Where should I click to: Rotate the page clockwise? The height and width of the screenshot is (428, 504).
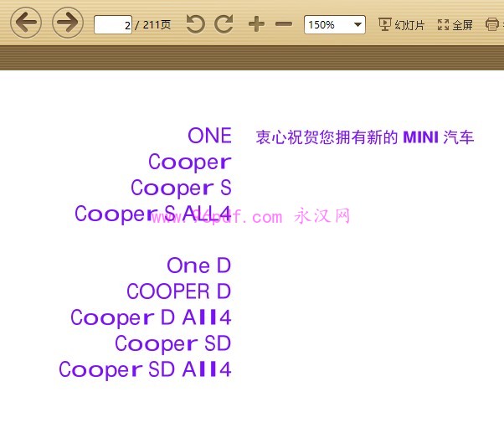click(x=224, y=23)
